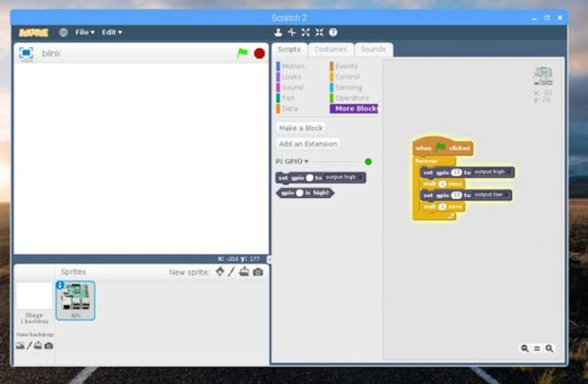
Task: Select the Data block category
Action: [287, 108]
